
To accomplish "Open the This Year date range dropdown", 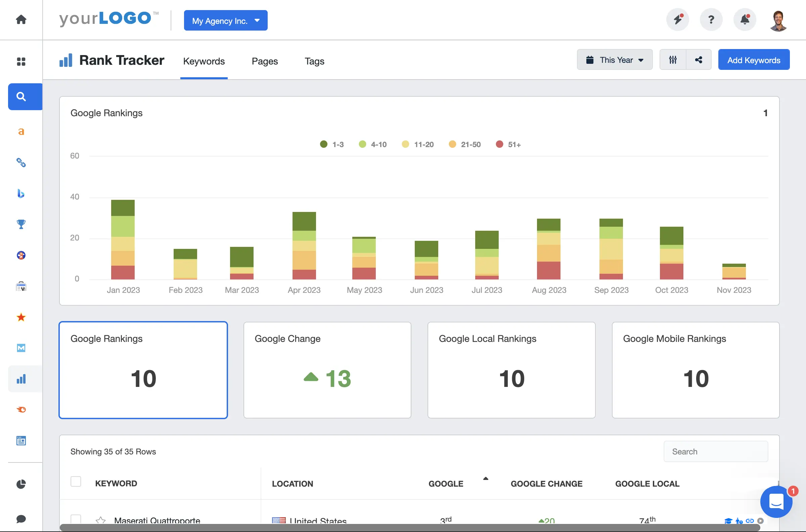I will (x=615, y=60).
